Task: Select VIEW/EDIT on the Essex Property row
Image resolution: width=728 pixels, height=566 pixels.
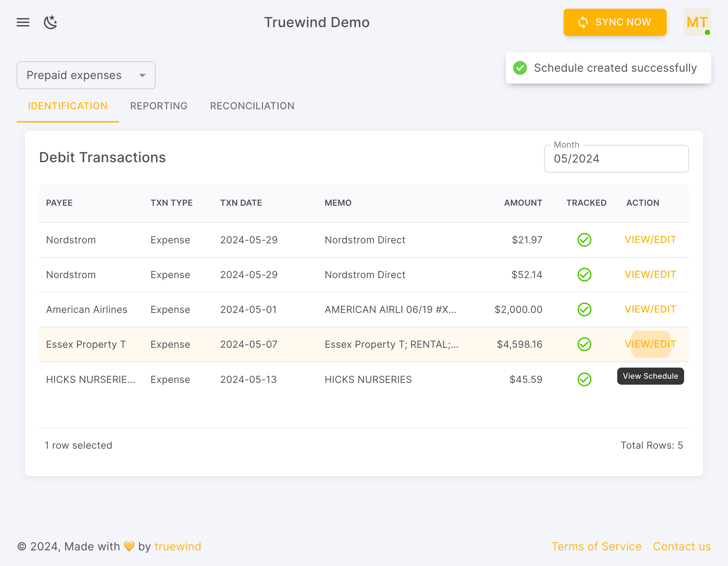Action: 650,344
